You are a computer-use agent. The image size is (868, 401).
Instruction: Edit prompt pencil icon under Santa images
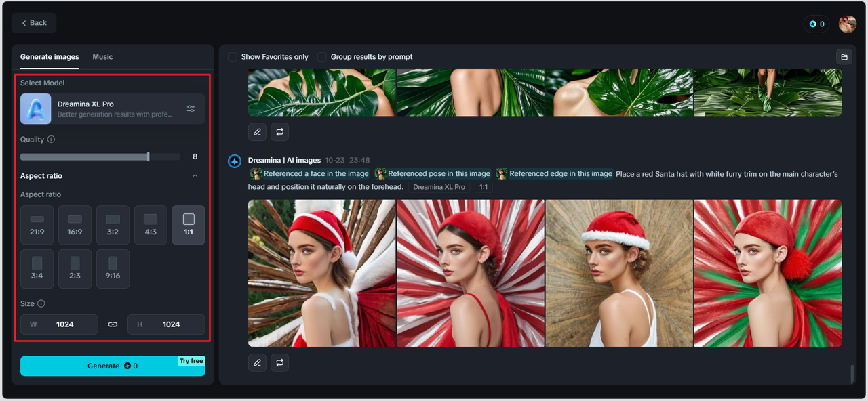257,363
